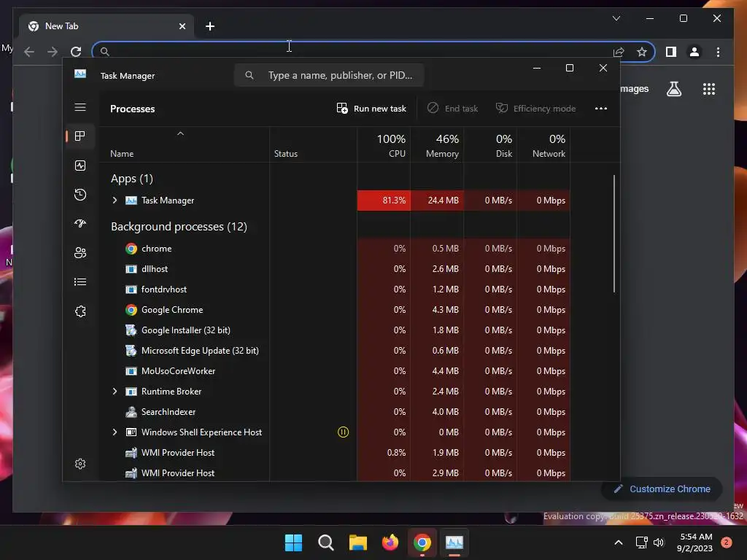Screen dimensions: 747x560
Task: Click the Apps (1) group heading
Action: [x=132, y=179]
